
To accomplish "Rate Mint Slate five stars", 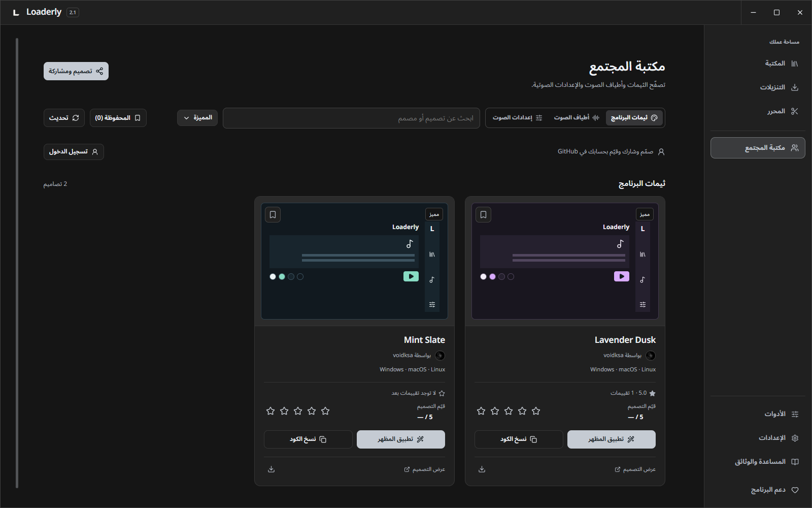I will tap(270, 411).
